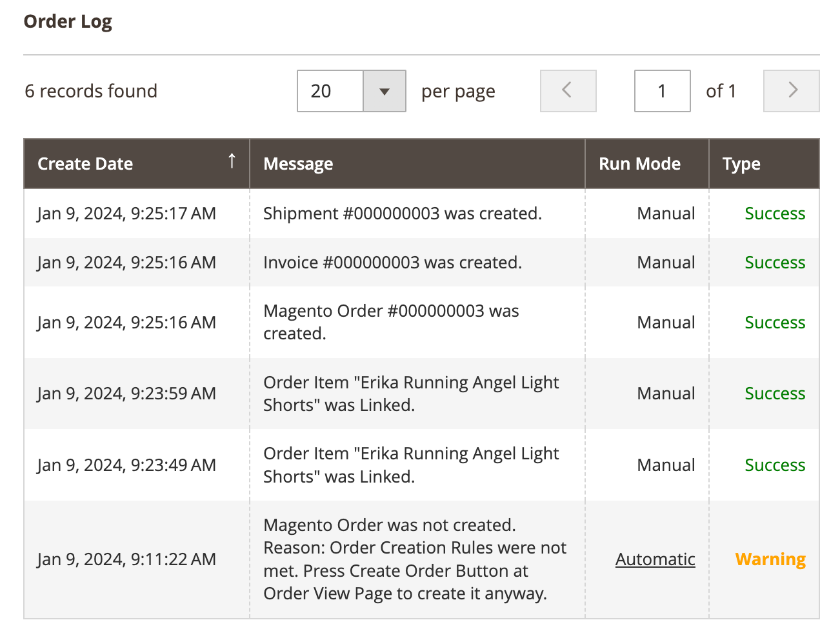Click the orange Warning type label
840x640 pixels.
[770, 559]
